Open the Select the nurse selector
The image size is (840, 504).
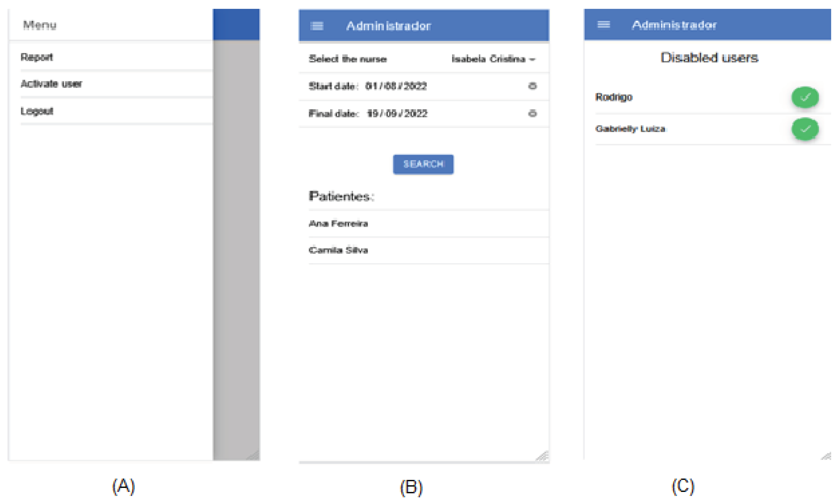(x=347, y=59)
